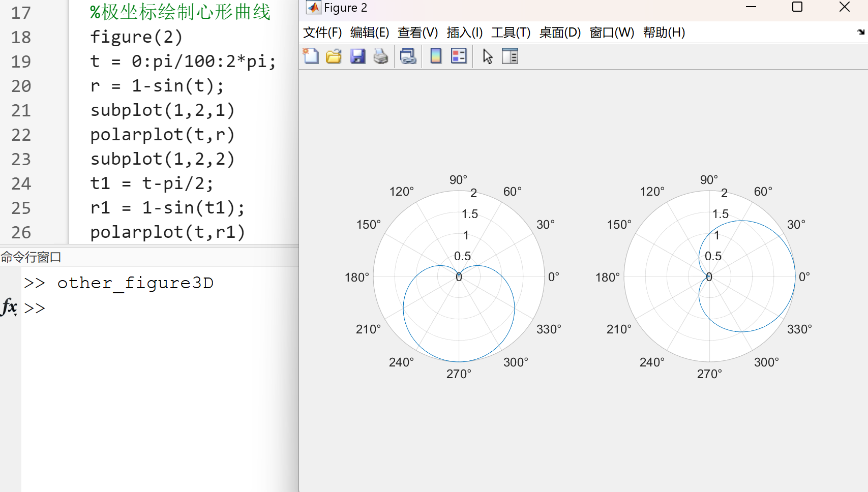Open the 桌面(D) menu
The width and height of the screenshot is (868, 492).
point(560,33)
